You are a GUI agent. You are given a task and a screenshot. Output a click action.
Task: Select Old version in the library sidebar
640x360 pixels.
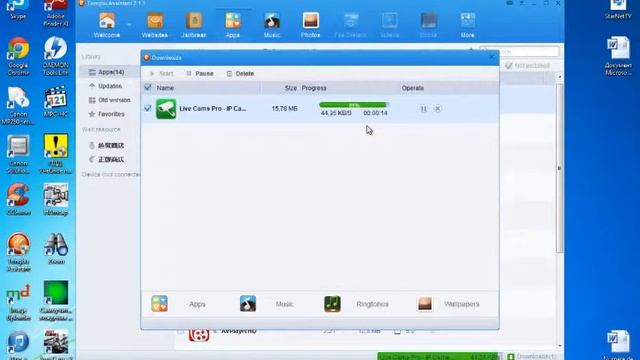click(109, 100)
